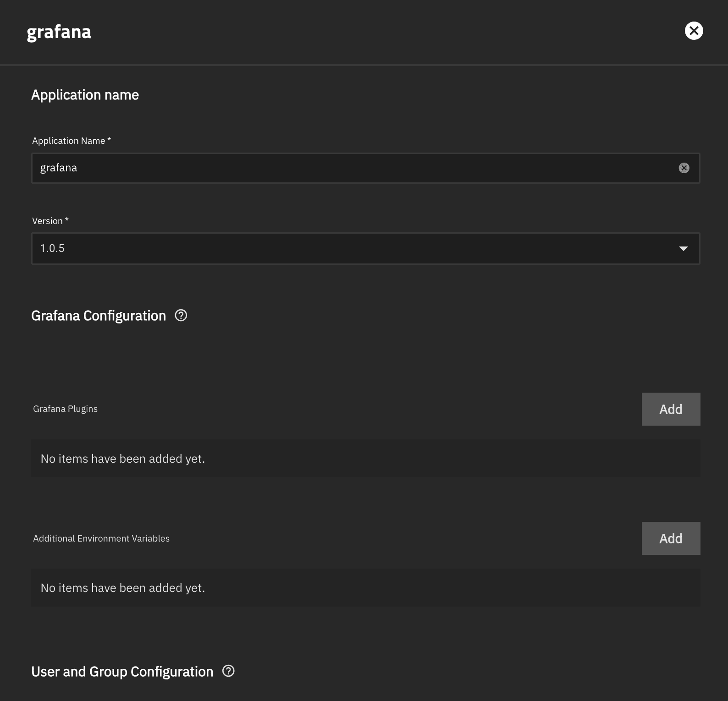Open Grafana Configuration help tooltip
Viewport: 728px width, 701px height.
[181, 316]
